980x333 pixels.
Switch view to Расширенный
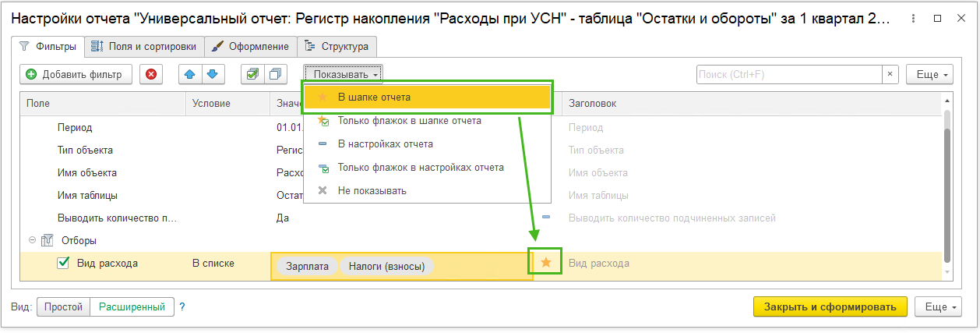(132, 307)
